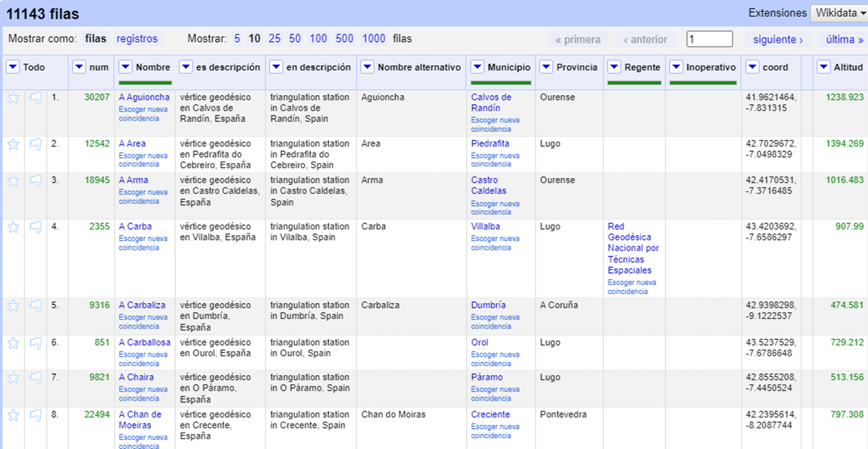Go to the siguiente page

777,40
